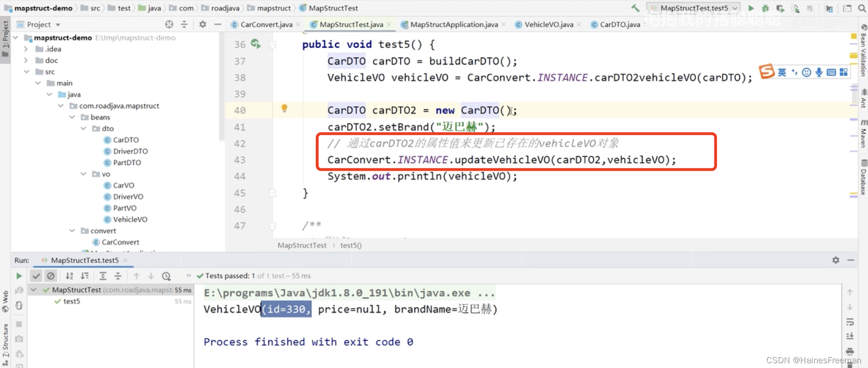
Task: Open Run panel settings gear
Action: coord(836,260)
